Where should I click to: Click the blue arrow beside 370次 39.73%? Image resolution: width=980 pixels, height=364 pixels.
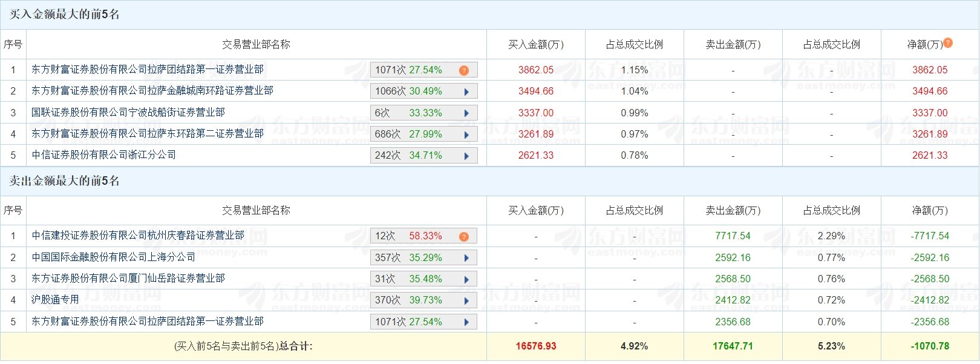pyautogui.click(x=466, y=300)
